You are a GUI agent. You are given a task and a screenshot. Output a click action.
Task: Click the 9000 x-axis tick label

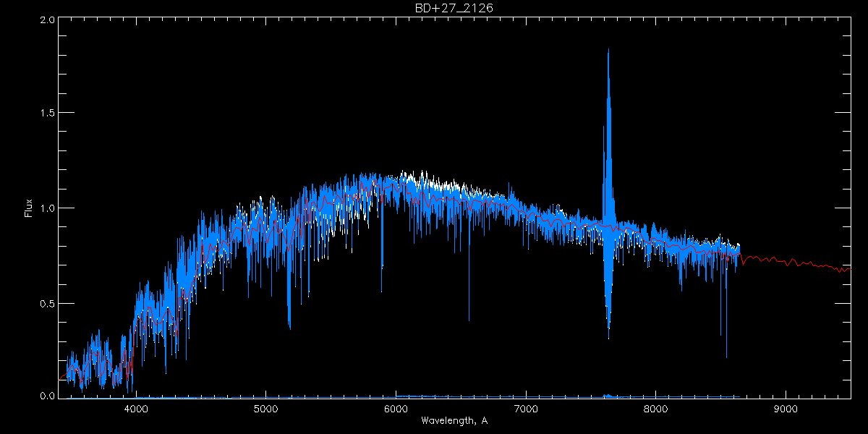[x=786, y=407]
